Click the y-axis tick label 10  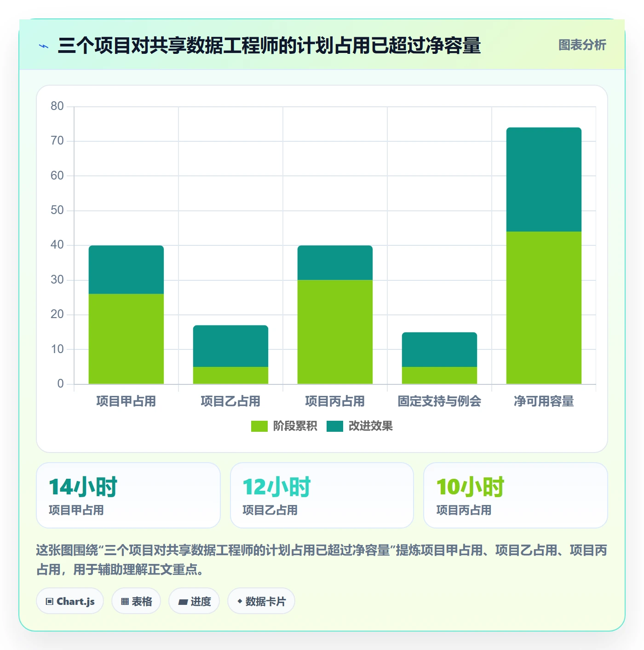tap(57, 349)
